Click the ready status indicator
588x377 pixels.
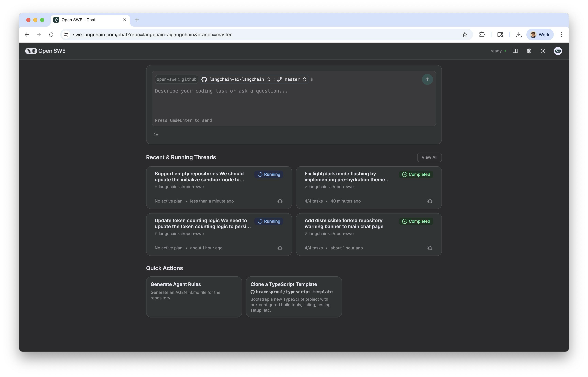point(498,51)
